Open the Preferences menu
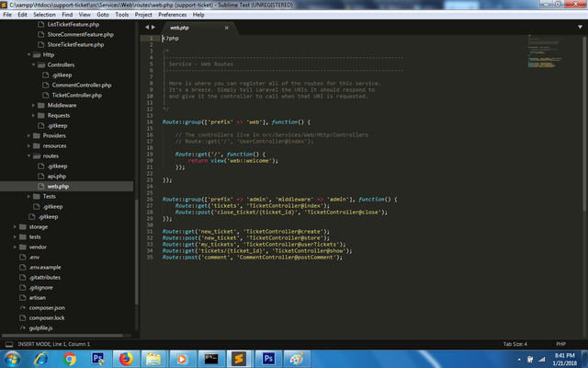Image resolution: width=588 pixels, height=368 pixels. 172,15
